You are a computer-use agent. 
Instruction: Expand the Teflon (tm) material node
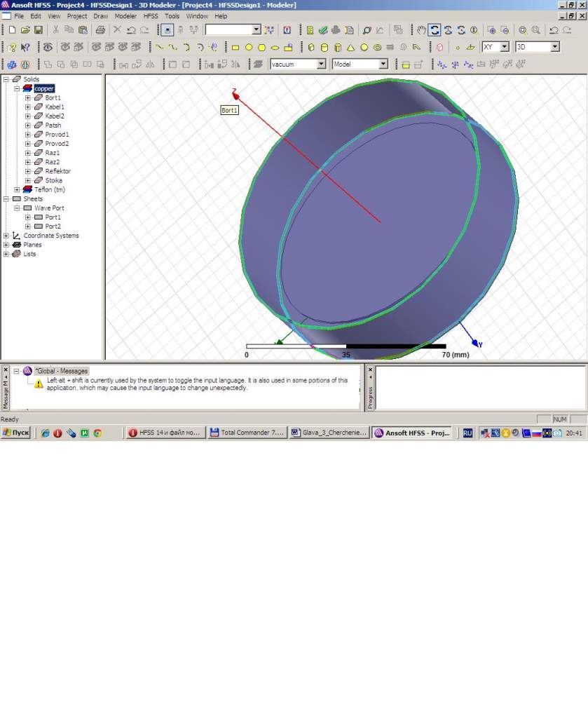(17, 189)
